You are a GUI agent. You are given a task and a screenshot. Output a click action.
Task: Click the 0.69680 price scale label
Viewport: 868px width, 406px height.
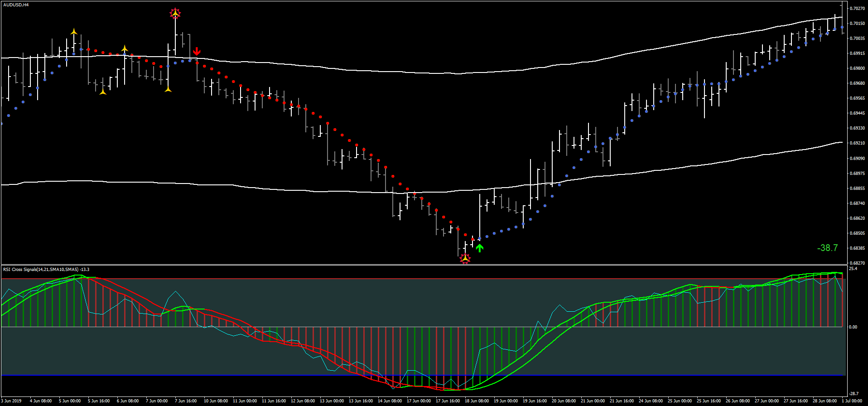tap(857, 83)
